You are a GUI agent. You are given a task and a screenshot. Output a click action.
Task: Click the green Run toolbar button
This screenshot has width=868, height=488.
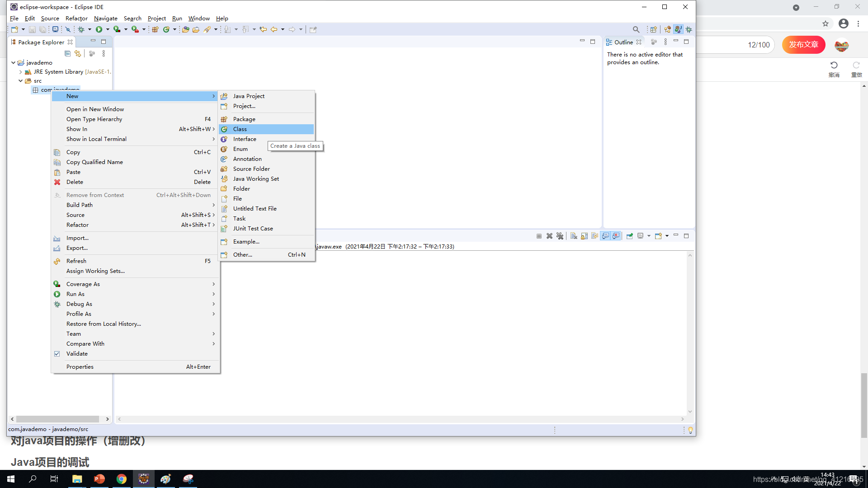point(99,29)
